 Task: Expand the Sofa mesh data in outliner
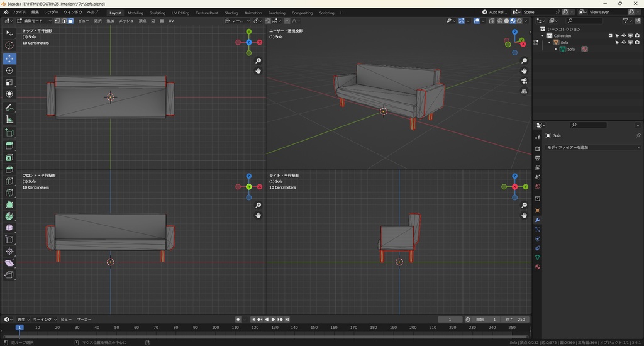tap(556, 49)
